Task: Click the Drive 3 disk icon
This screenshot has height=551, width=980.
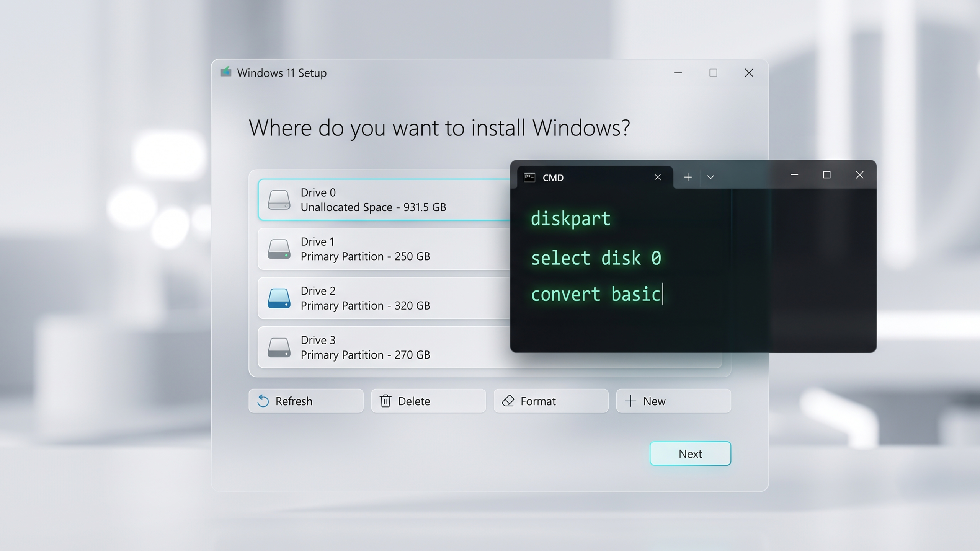Action: [279, 347]
